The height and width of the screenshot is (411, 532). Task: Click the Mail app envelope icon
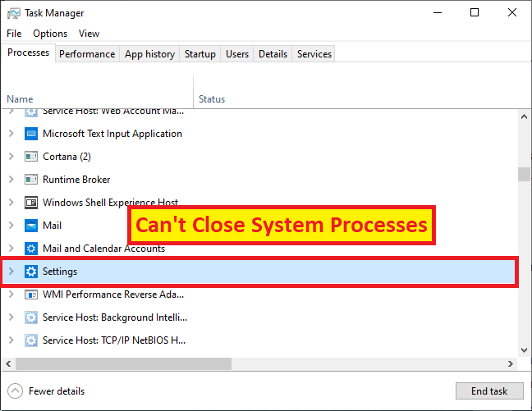[x=31, y=226]
